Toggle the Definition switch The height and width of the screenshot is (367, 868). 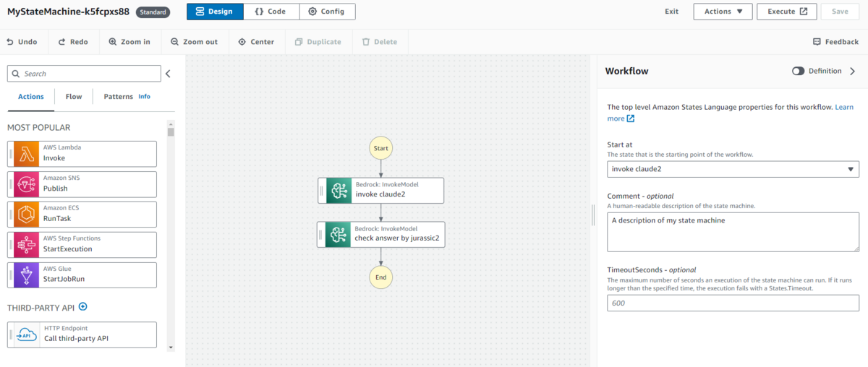coord(799,72)
